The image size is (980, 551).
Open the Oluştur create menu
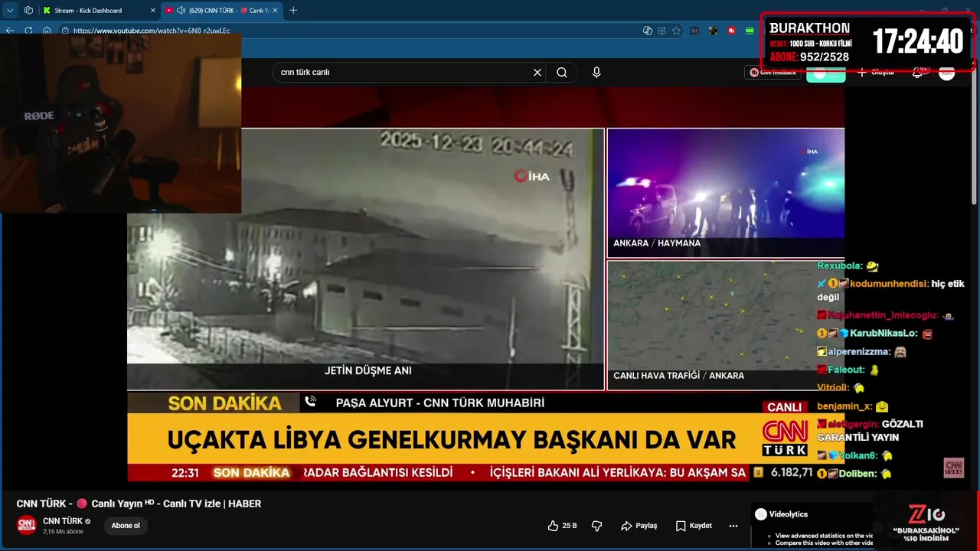[x=876, y=72]
